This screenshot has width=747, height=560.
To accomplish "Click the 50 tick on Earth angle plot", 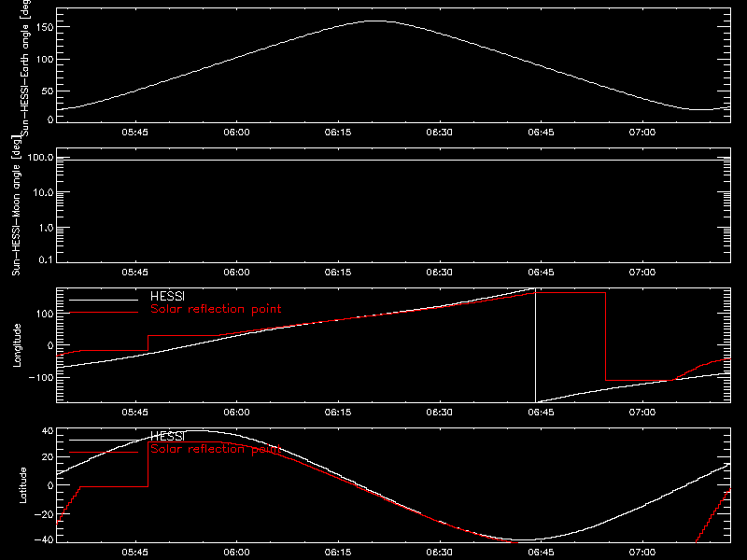I will (48, 91).
